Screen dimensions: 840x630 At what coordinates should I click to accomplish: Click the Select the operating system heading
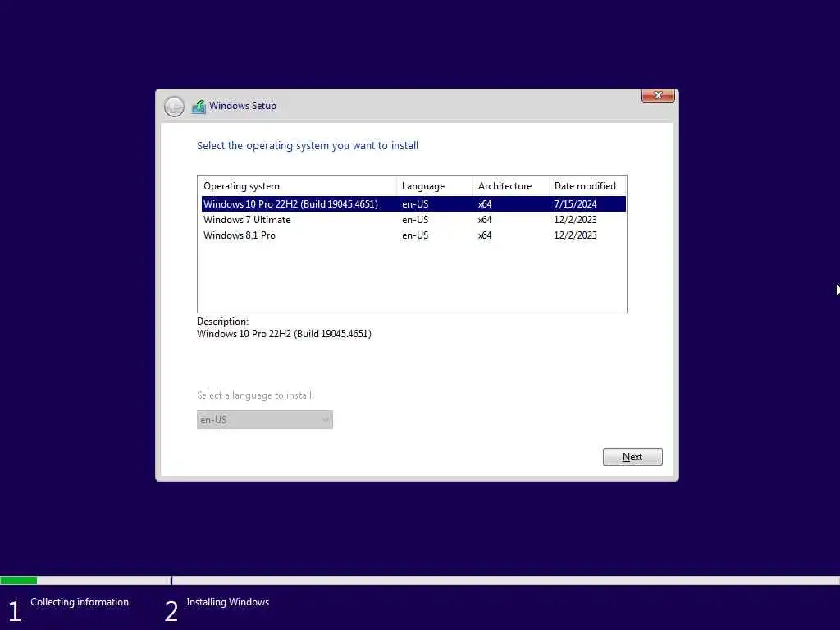click(308, 146)
